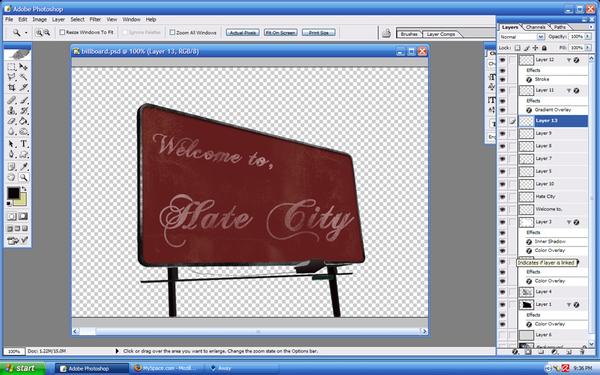Select the Custom Shape tool

(23, 154)
